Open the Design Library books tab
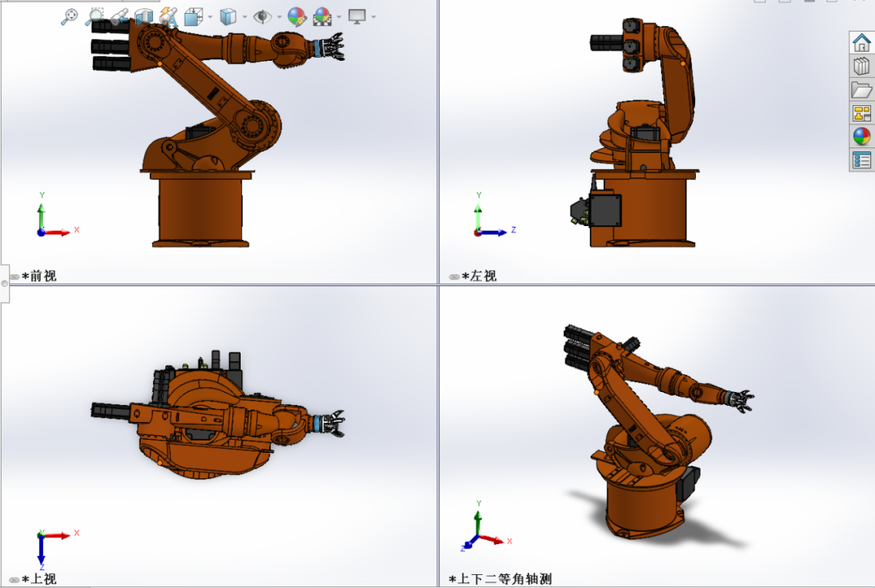Screen dimensions: 875x588 [x=861, y=66]
